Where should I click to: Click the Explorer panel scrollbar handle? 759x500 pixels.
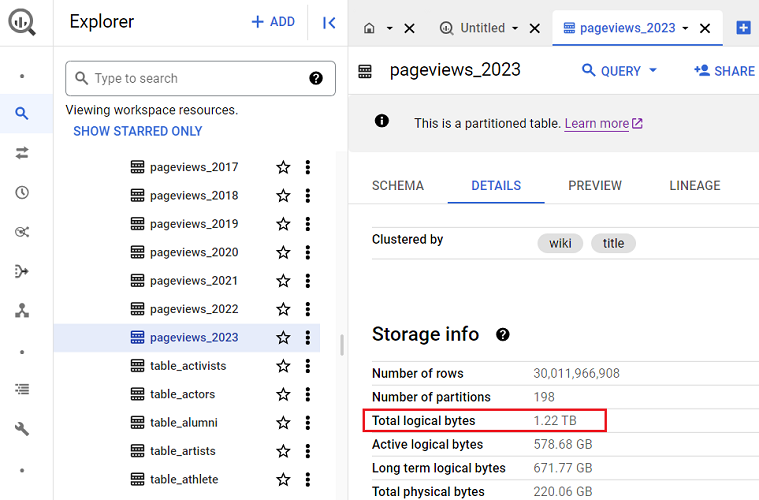pos(342,345)
